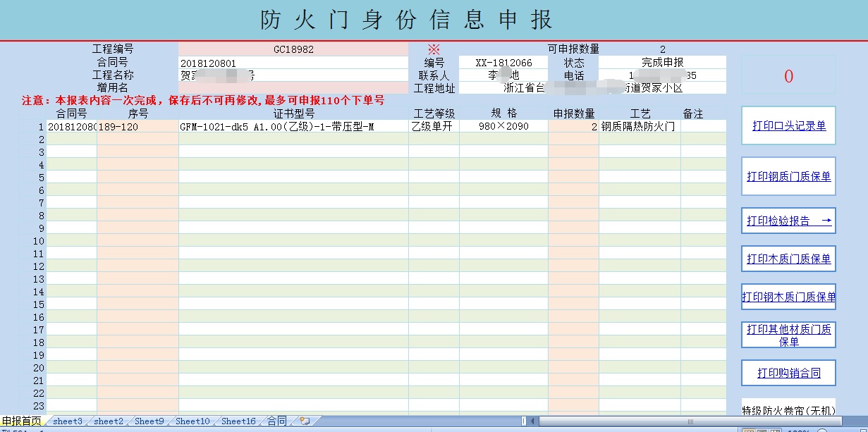The width and height of the screenshot is (868, 432).
Task: Open the 合同 sheet tab
Action: 276,421
